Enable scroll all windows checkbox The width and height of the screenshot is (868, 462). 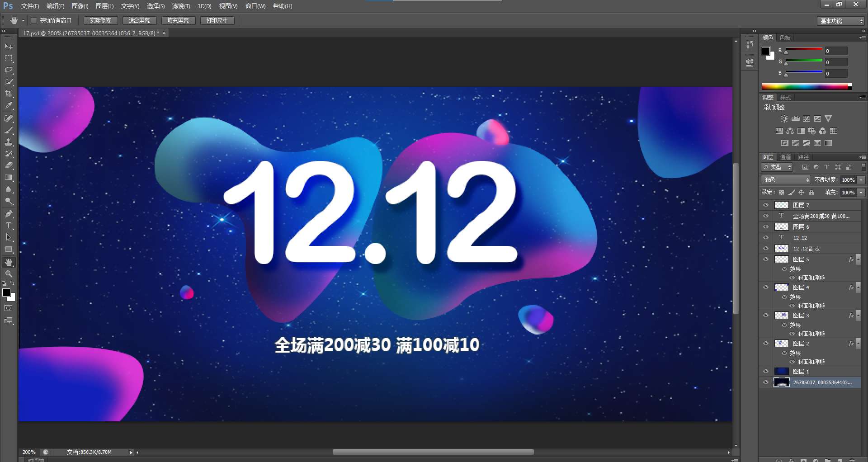(x=34, y=20)
